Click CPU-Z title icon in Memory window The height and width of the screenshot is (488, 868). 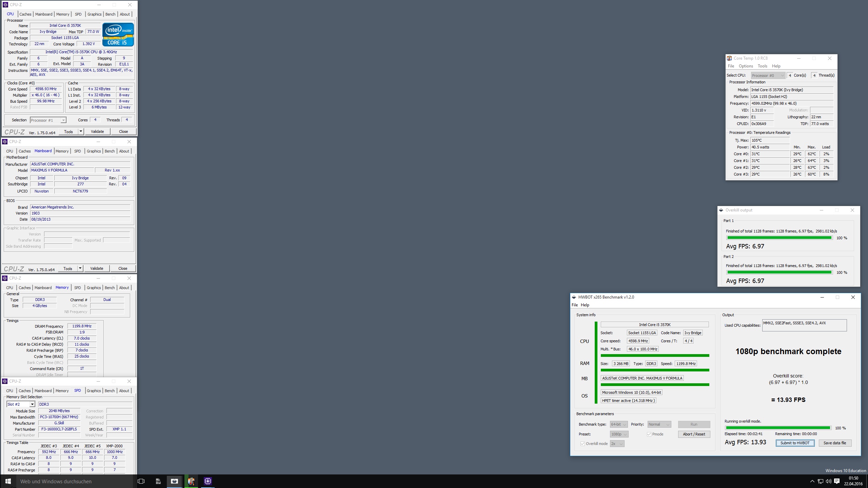[x=4, y=278]
